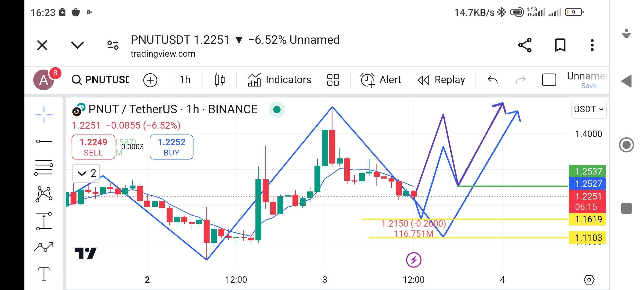The image size is (644, 290).
Task: Tap the back triangle navigation button
Action: (627, 81)
